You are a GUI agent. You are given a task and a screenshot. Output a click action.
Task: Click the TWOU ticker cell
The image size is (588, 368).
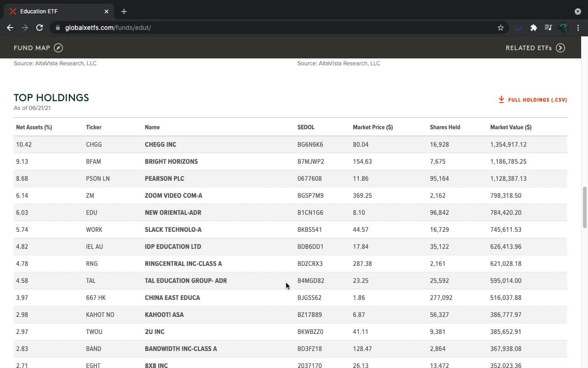coord(94,332)
